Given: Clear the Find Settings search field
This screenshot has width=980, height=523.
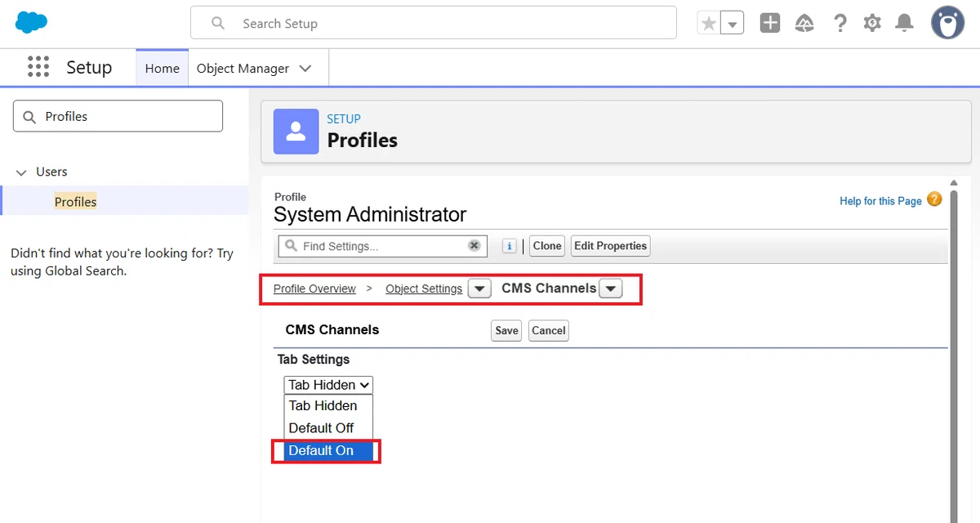Looking at the screenshot, I should pos(474,246).
